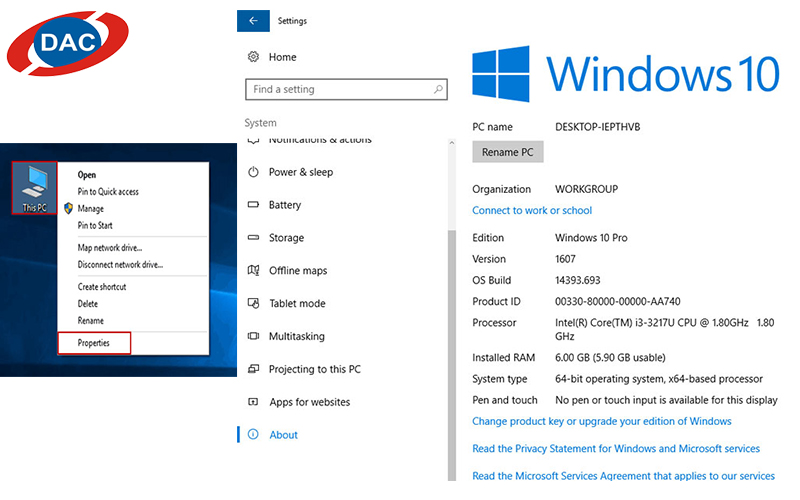Click the PC name DESKTOP-IEPTHVB

point(597,127)
